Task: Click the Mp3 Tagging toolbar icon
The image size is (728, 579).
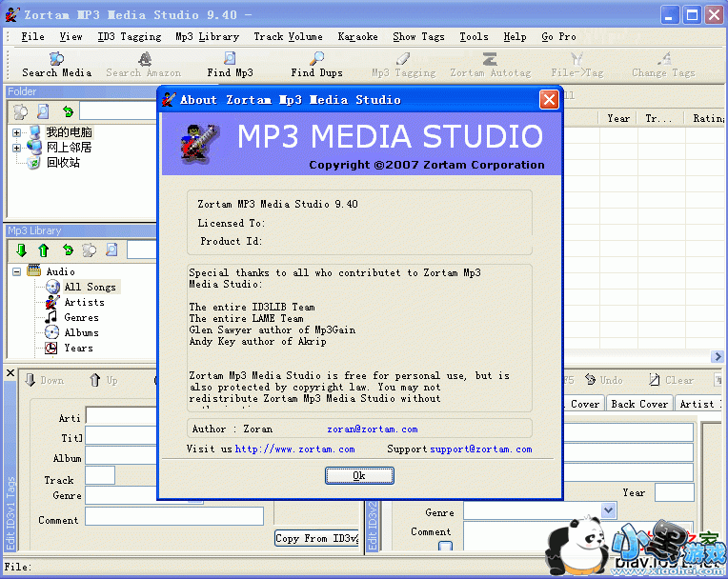Action: 403,58
